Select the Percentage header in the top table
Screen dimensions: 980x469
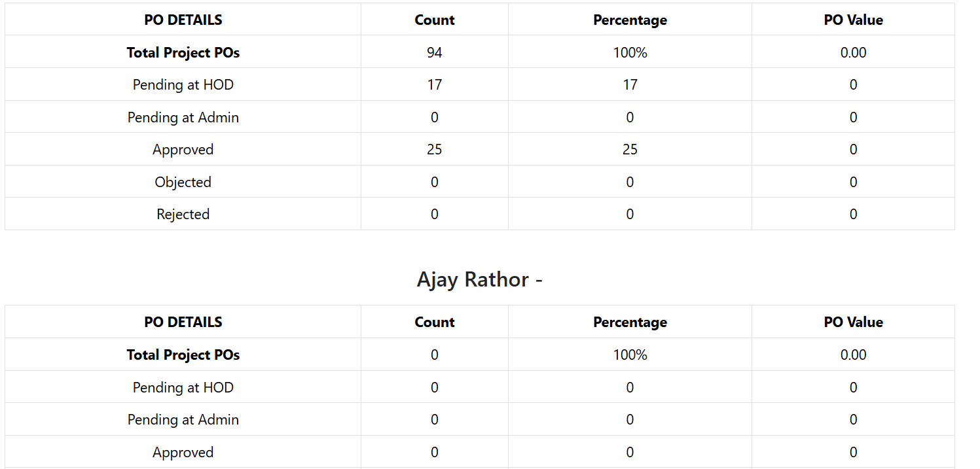pos(630,20)
